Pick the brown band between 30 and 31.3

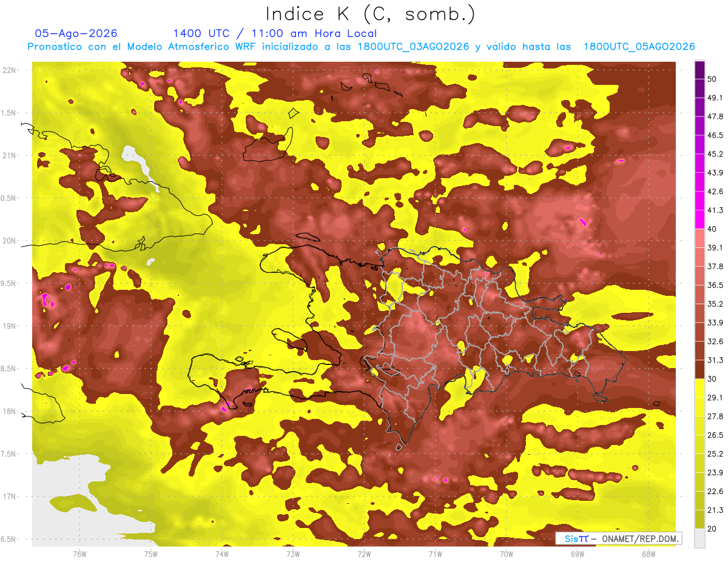[x=700, y=369]
